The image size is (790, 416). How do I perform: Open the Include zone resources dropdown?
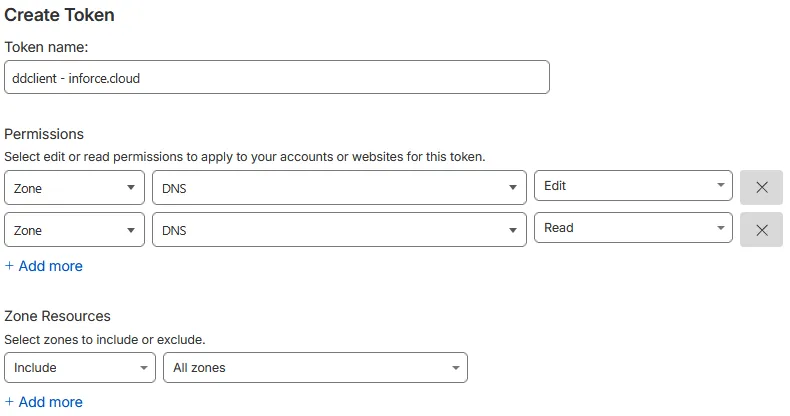(80, 367)
